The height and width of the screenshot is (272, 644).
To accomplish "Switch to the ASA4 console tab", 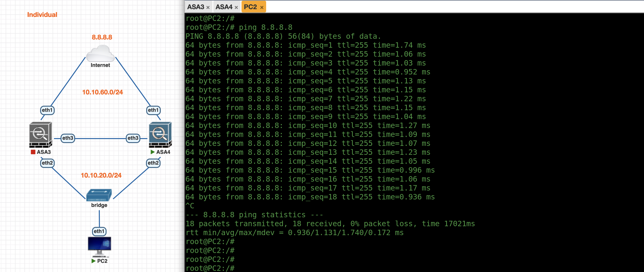I will point(224,7).
